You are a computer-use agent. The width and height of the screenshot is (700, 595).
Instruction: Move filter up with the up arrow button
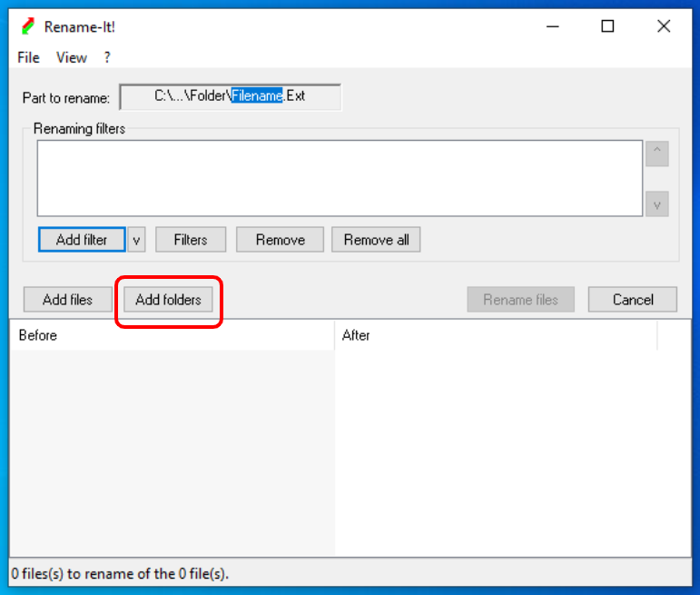[x=656, y=154]
